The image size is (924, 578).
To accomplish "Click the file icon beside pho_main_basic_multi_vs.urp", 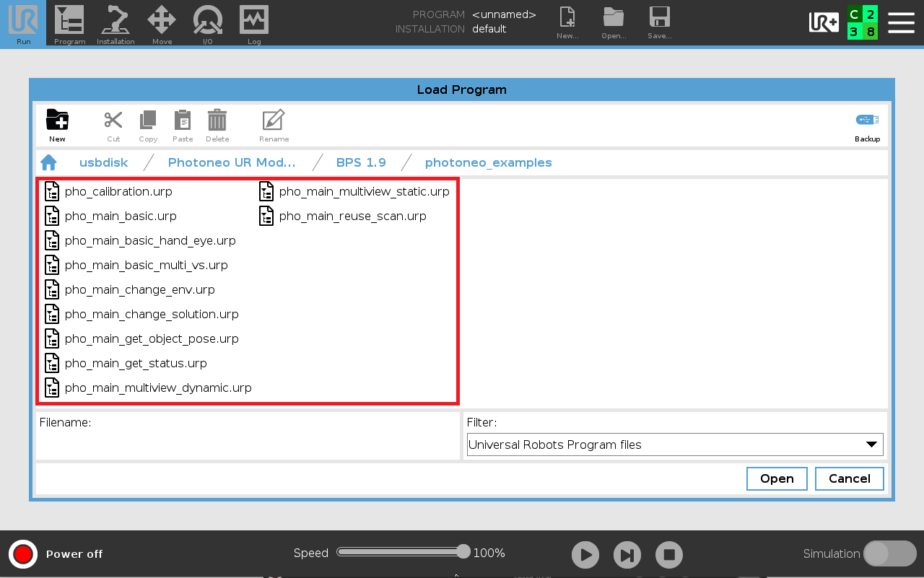I will tap(52, 265).
